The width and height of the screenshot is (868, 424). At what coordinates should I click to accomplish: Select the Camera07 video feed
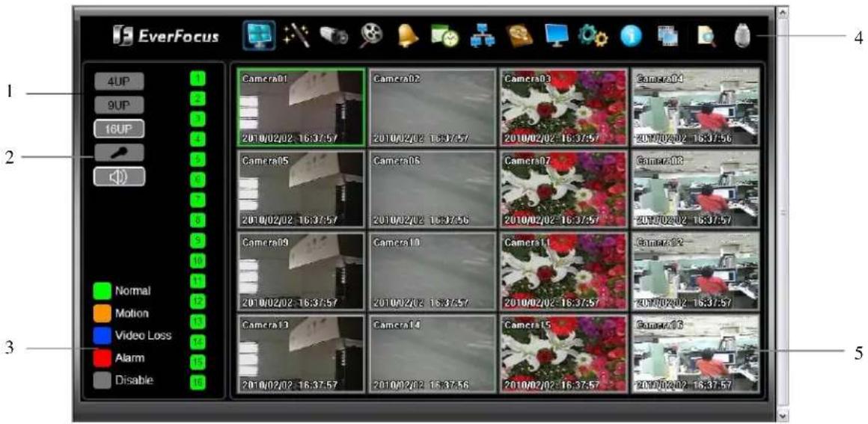[x=563, y=189]
